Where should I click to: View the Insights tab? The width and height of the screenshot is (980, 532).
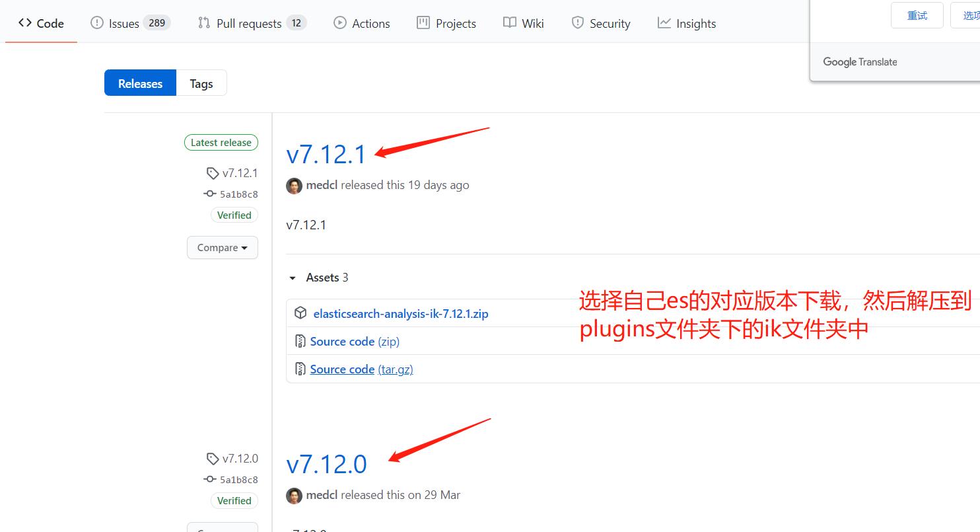(x=687, y=23)
